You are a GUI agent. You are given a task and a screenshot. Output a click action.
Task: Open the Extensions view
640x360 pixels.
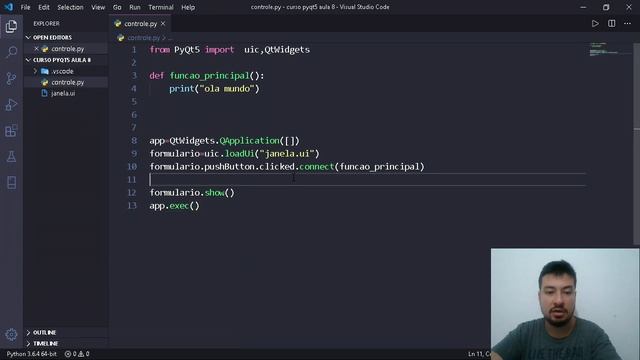pyautogui.click(x=11, y=131)
